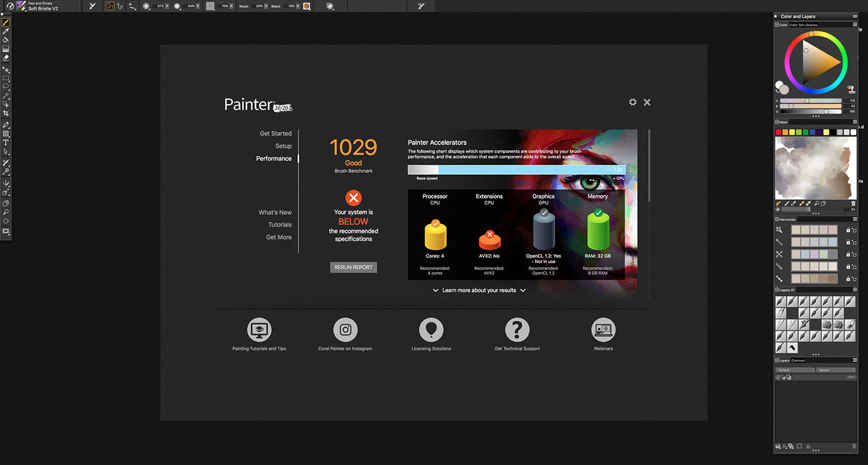
Task: Open the brush size dropdown arrow
Action: [x=167, y=6]
